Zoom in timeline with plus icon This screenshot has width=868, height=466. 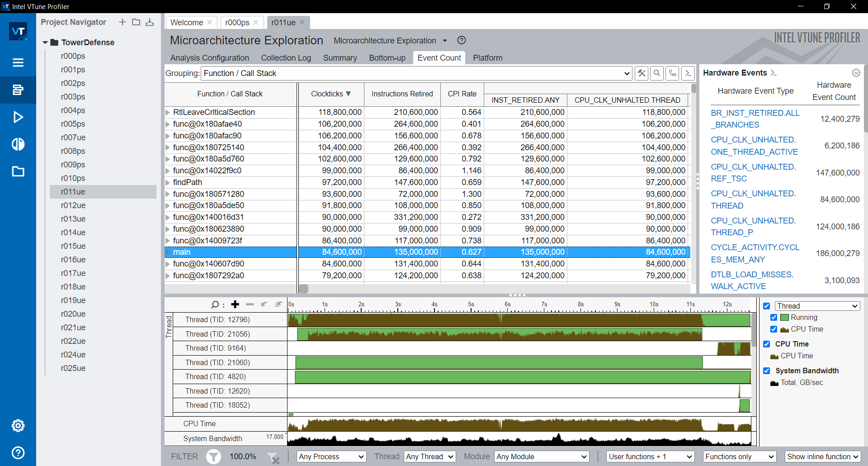[235, 304]
